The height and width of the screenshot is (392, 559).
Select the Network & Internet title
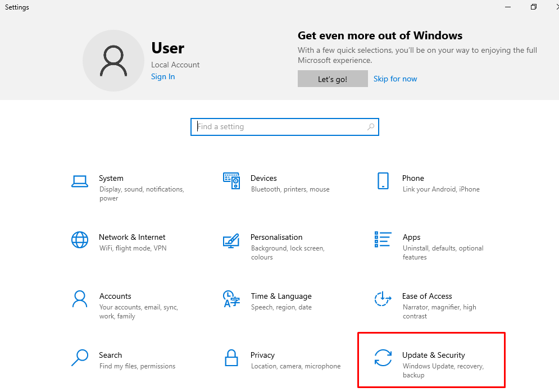132,238
